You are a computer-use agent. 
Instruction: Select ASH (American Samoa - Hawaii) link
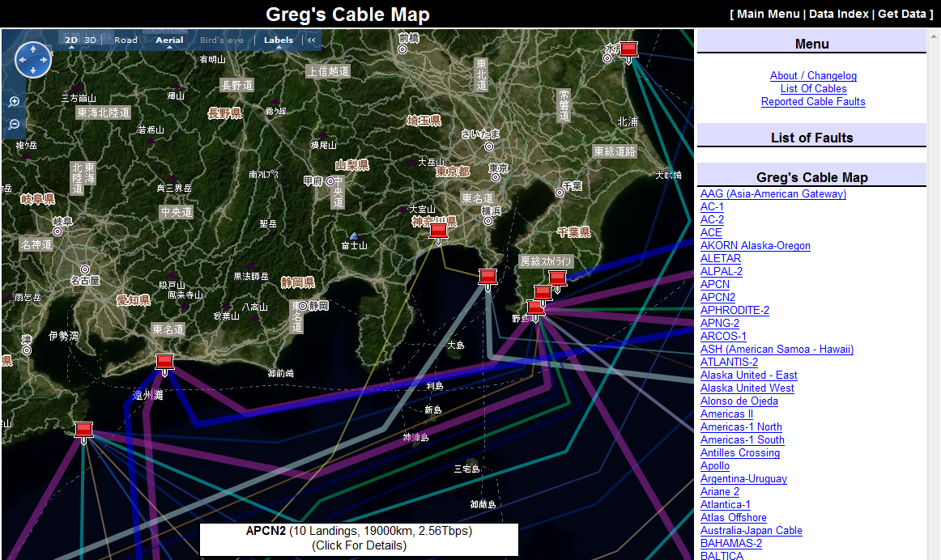[777, 349]
